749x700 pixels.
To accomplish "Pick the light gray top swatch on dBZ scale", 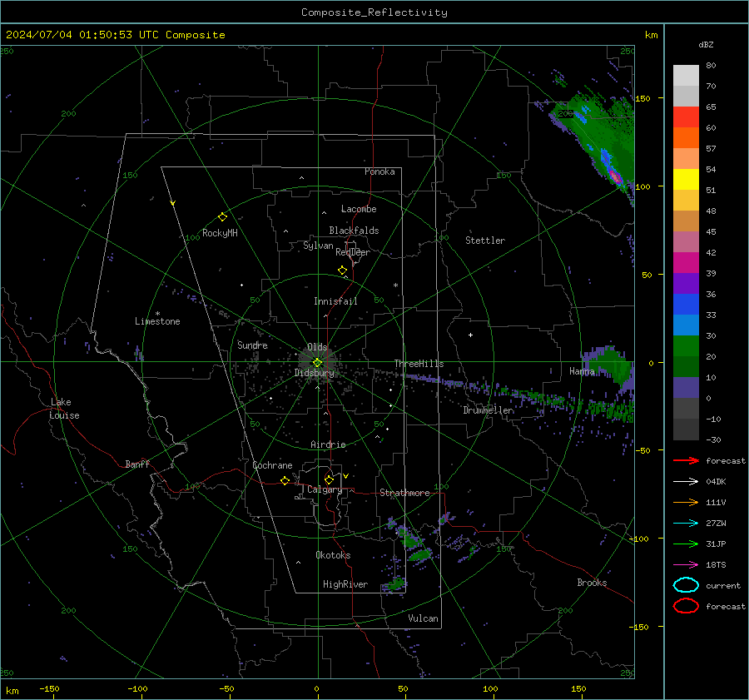I will coord(686,76).
